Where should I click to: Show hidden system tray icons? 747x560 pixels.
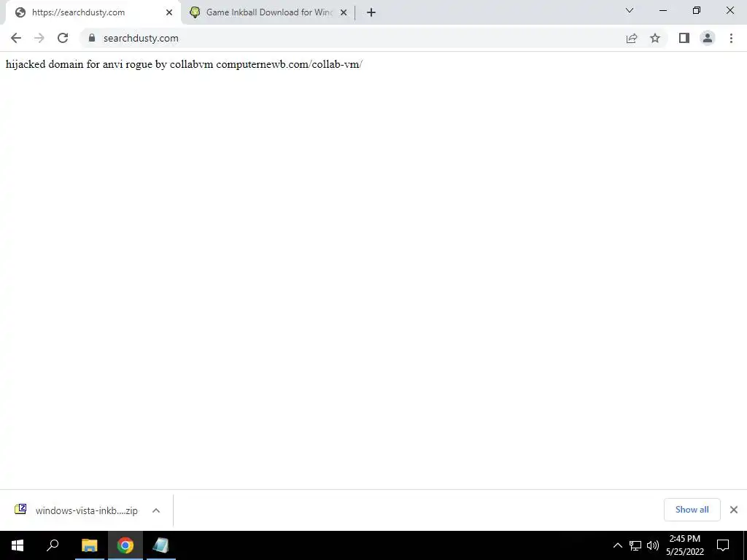[617, 545]
